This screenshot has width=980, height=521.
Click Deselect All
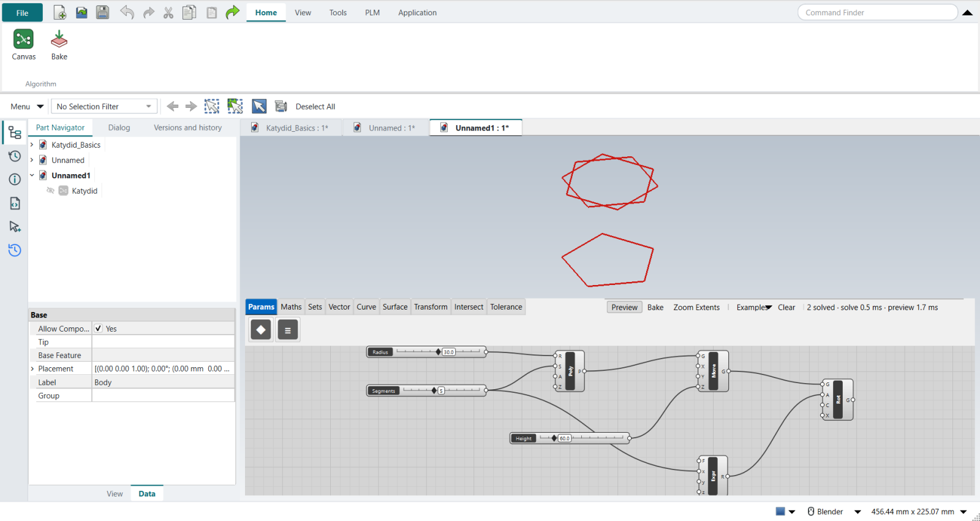tap(315, 107)
